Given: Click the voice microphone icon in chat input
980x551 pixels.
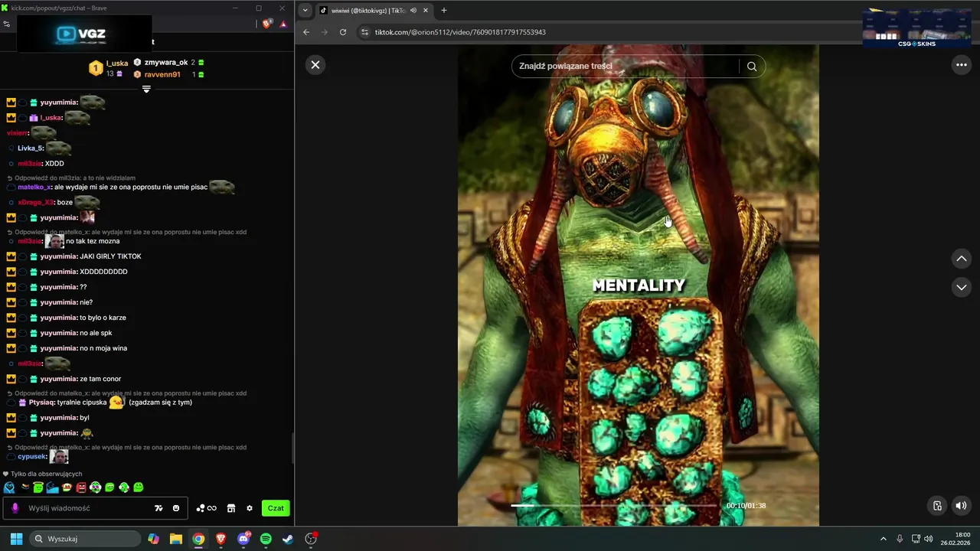Looking at the screenshot, I should pos(15,508).
